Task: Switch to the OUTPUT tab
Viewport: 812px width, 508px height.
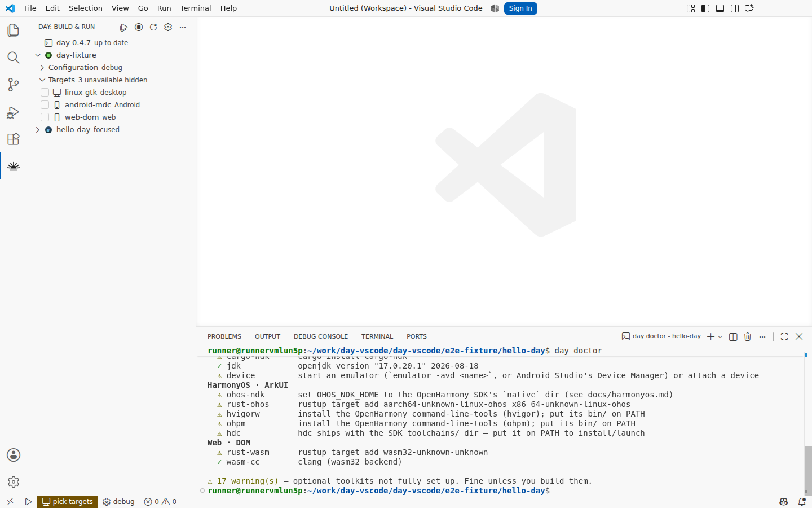Action: click(267, 336)
